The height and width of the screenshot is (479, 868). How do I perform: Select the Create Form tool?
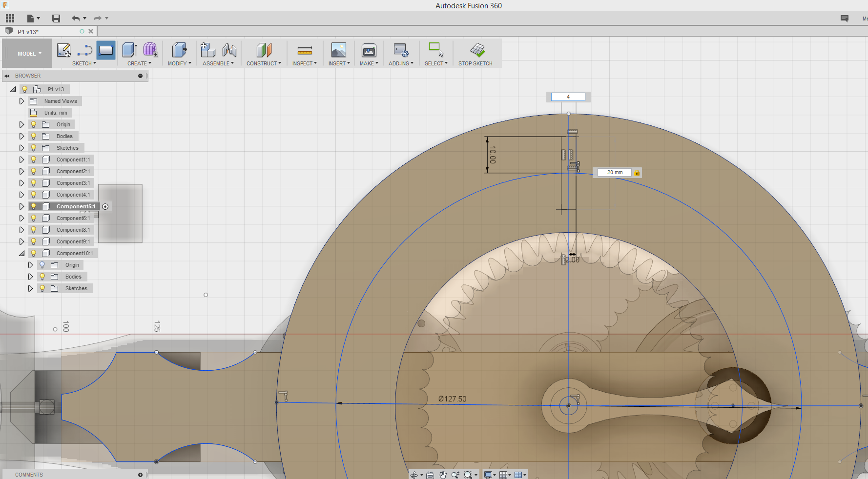[x=150, y=50]
